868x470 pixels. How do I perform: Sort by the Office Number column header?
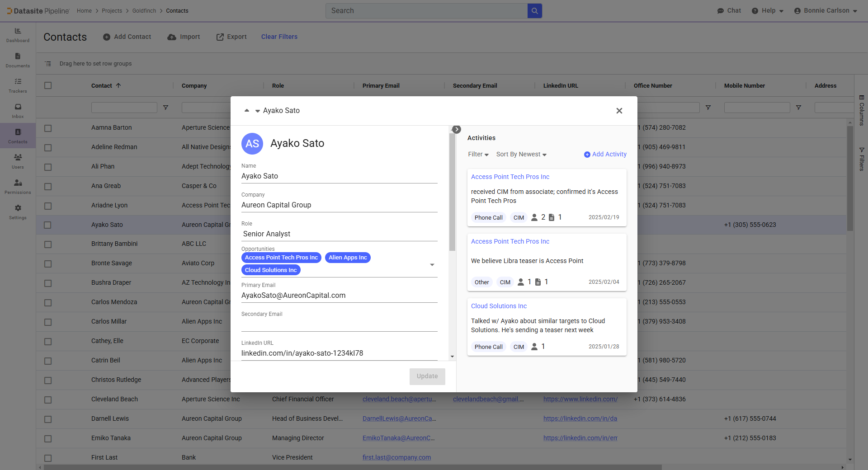653,86
